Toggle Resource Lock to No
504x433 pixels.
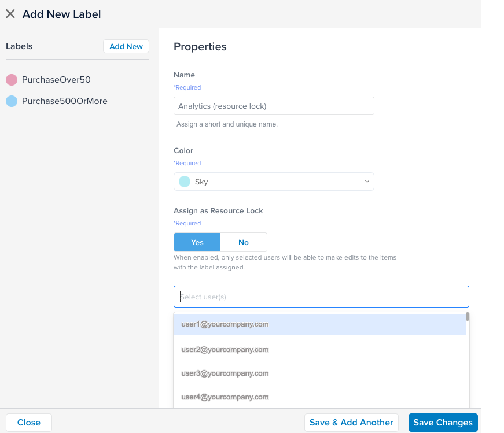[x=244, y=242]
